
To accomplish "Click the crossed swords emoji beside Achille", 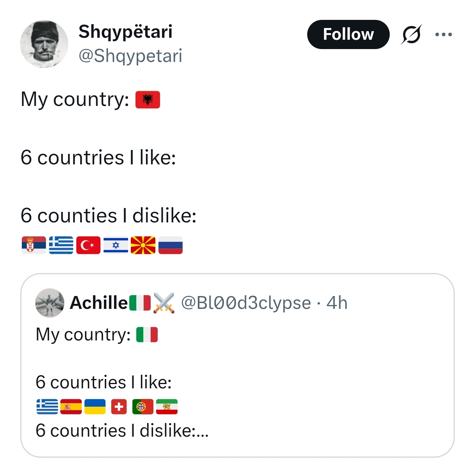I will (164, 303).
